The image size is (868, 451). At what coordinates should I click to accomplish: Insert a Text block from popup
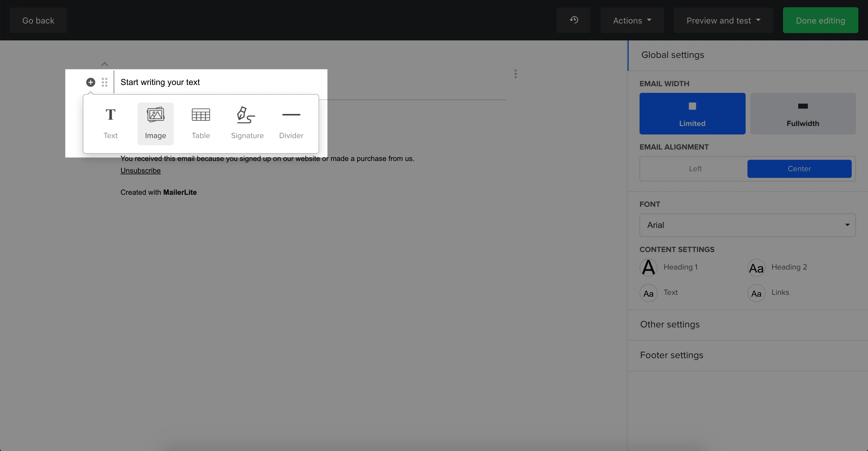pos(110,123)
